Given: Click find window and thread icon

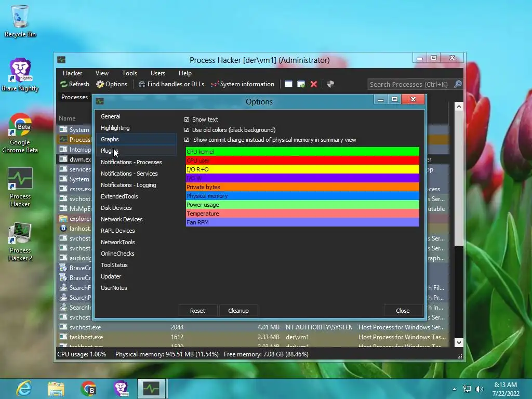Looking at the screenshot, I should click(x=301, y=84).
